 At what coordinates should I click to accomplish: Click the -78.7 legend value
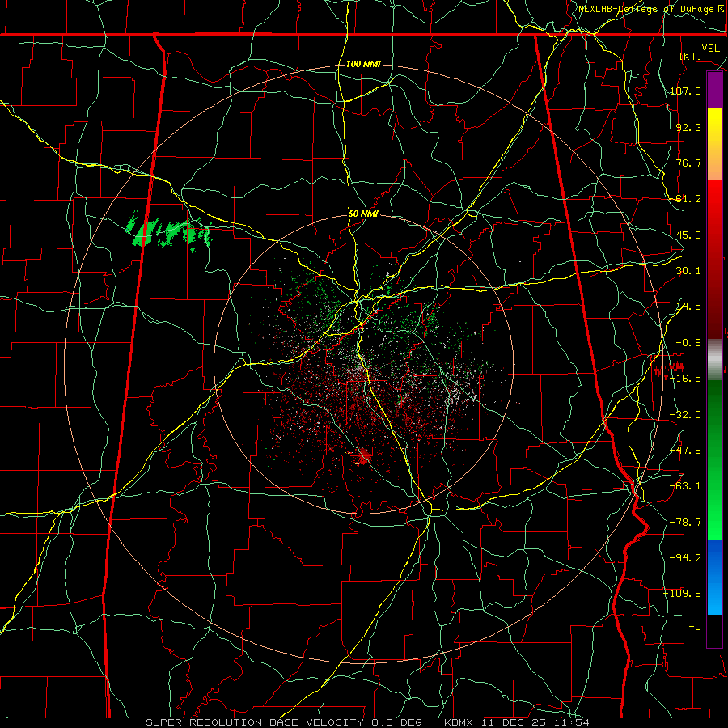[685, 523]
